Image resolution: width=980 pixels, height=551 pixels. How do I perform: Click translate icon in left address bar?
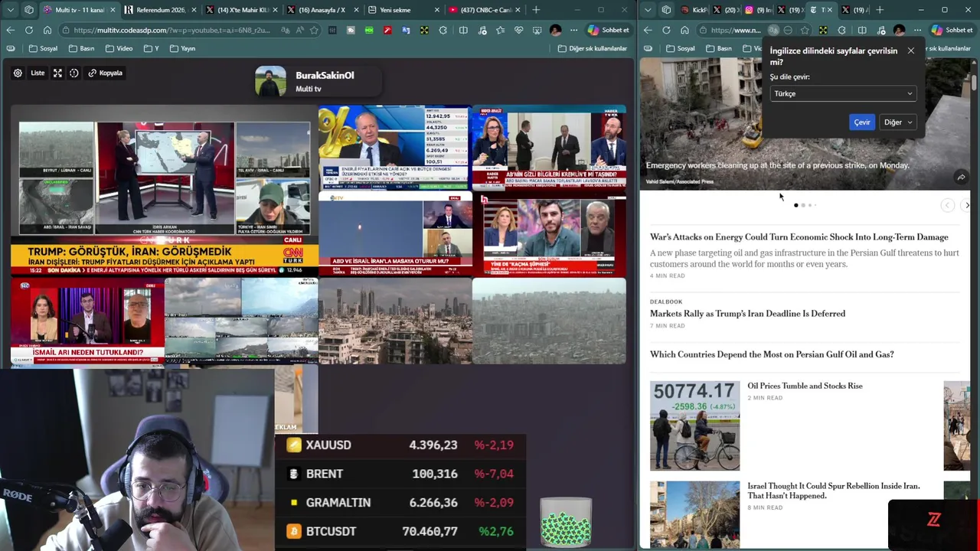tap(286, 30)
